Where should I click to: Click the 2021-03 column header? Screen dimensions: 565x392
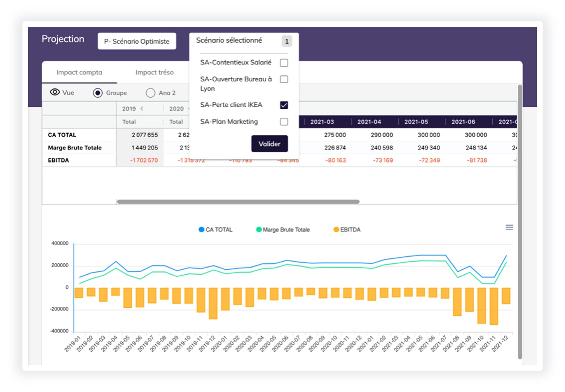click(322, 122)
